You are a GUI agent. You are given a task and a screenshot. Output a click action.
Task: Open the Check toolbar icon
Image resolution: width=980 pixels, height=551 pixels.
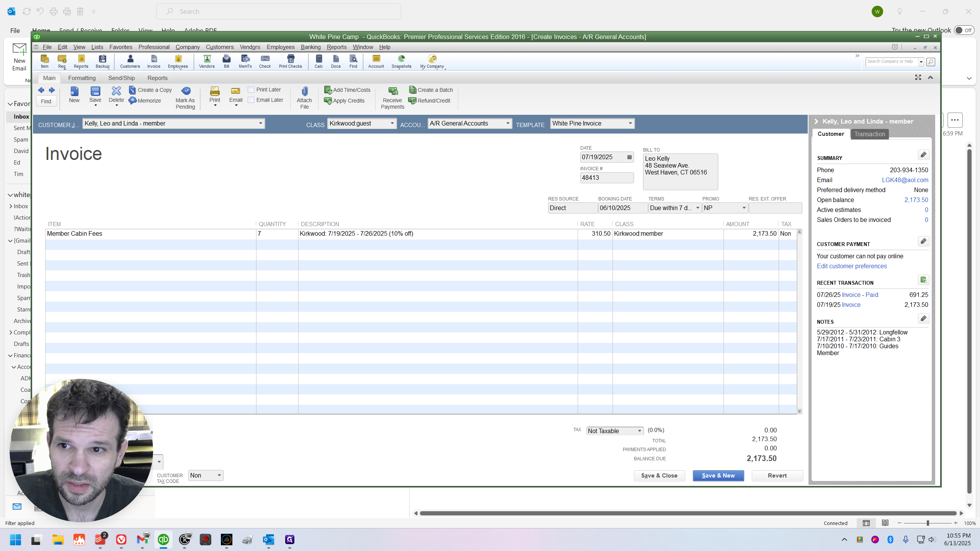pyautogui.click(x=265, y=61)
